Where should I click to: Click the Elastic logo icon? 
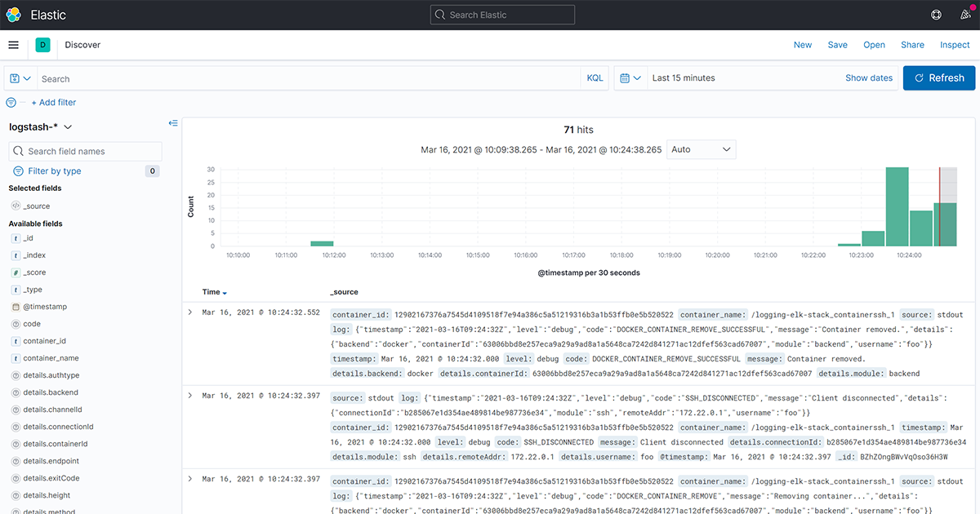13,14
